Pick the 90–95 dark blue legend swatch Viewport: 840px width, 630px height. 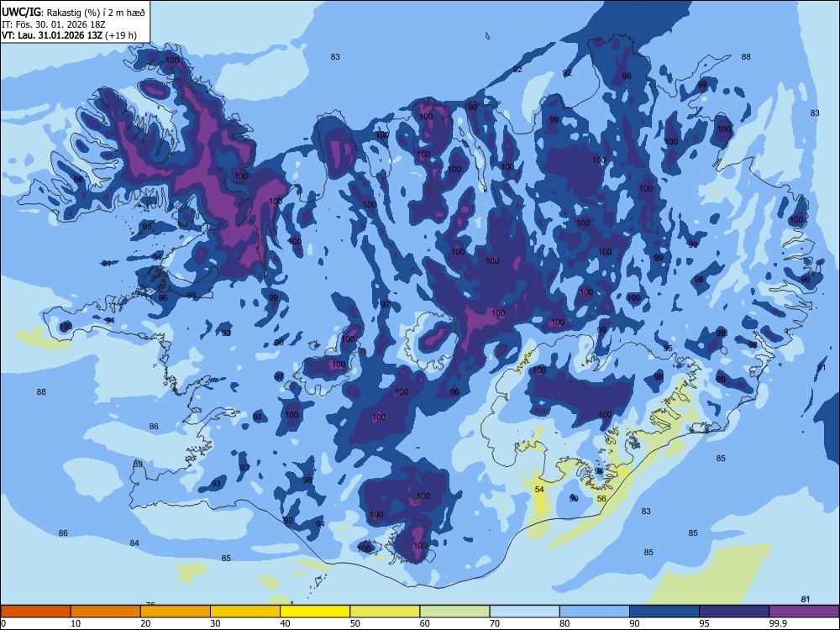point(664,612)
